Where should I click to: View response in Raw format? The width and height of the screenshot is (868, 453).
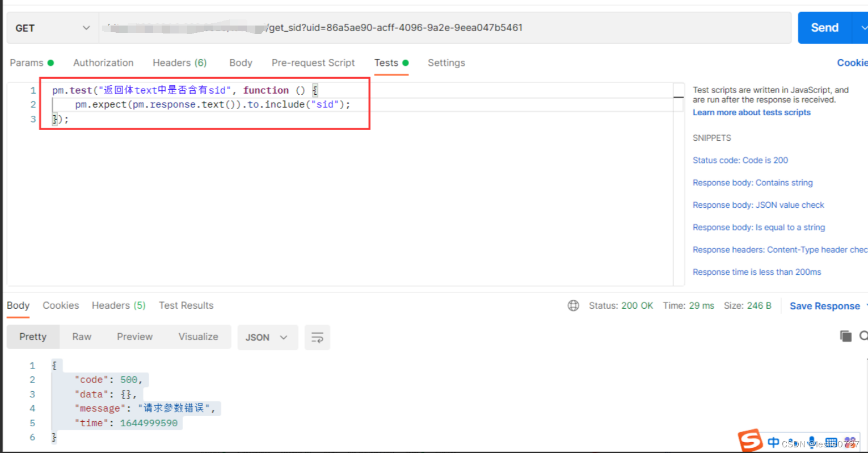click(x=81, y=337)
